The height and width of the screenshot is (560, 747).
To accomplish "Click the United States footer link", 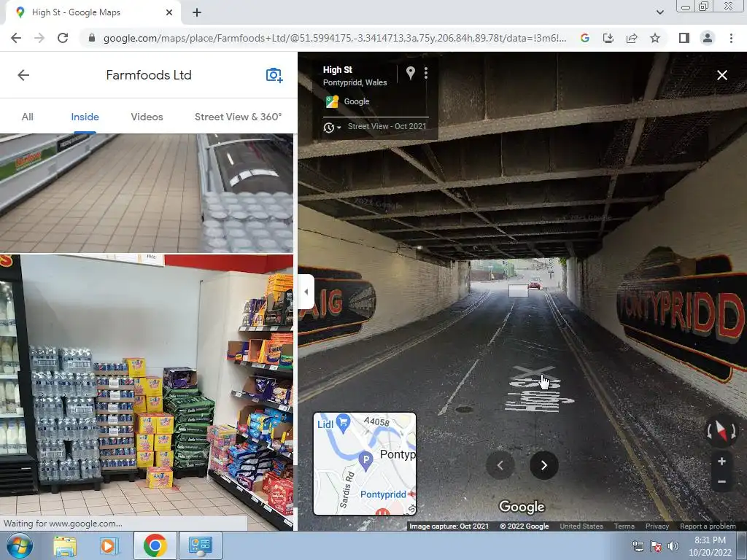I will tap(581, 526).
